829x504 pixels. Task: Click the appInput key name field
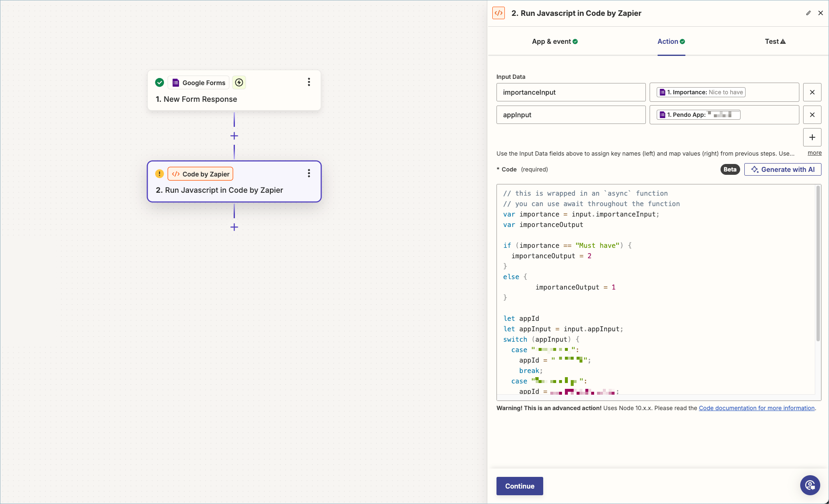[x=571, y=115]
